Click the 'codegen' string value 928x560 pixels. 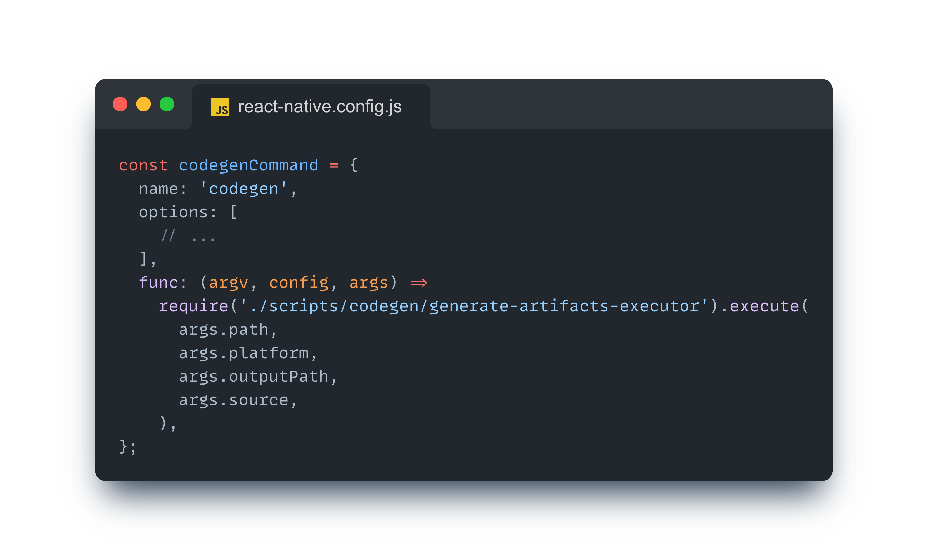coord(243,189)
